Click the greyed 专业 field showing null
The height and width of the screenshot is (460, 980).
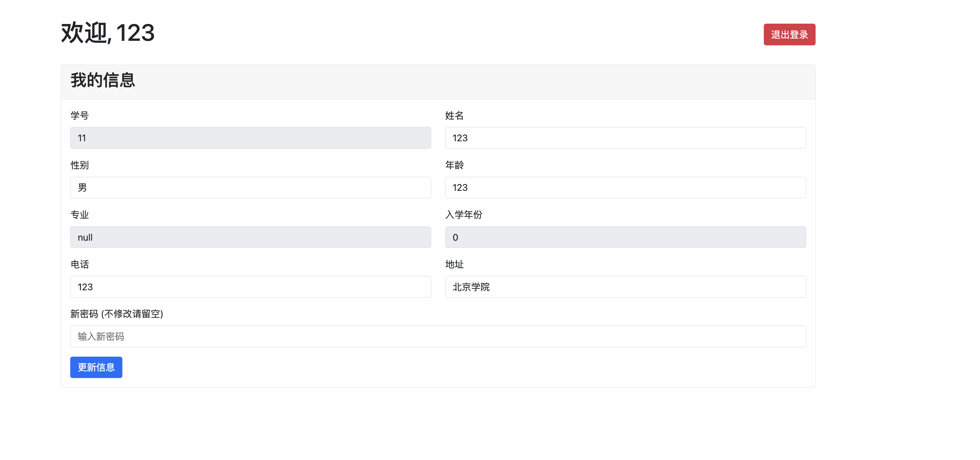click(250, 237)
